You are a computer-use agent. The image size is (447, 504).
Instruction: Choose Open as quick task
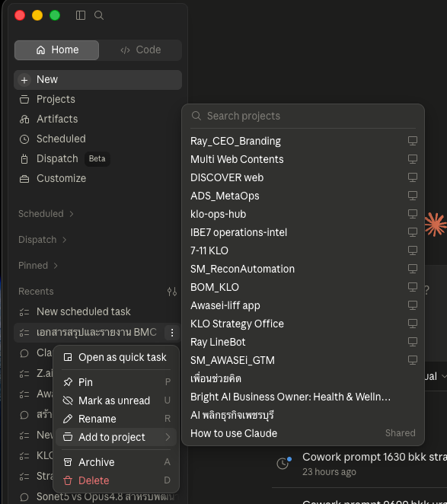(x=116, y=357)
